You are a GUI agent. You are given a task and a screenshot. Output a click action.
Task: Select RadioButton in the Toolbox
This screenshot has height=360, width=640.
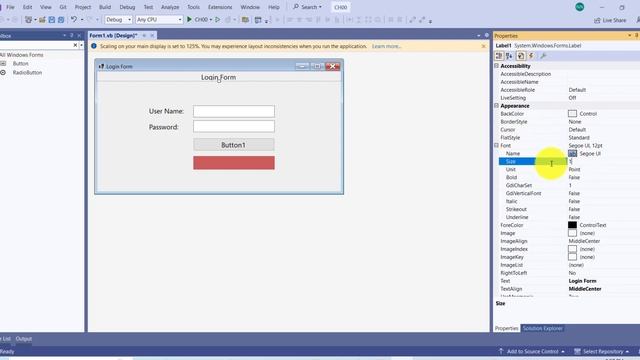click(x=27, y=72)
